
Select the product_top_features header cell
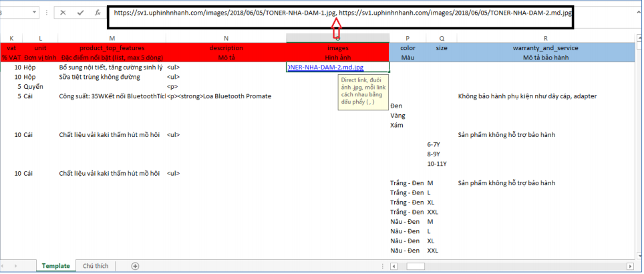tap(111, 48)
